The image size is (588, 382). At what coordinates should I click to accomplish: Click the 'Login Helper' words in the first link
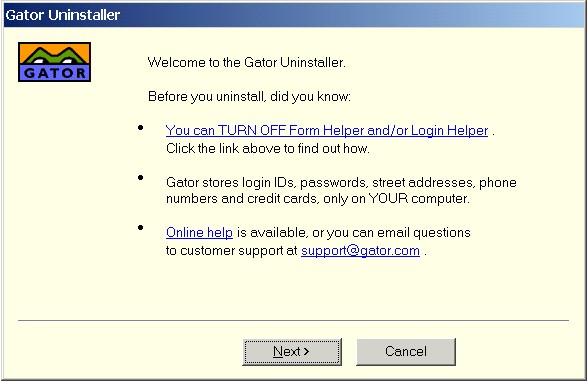click(x=450, y=130)
